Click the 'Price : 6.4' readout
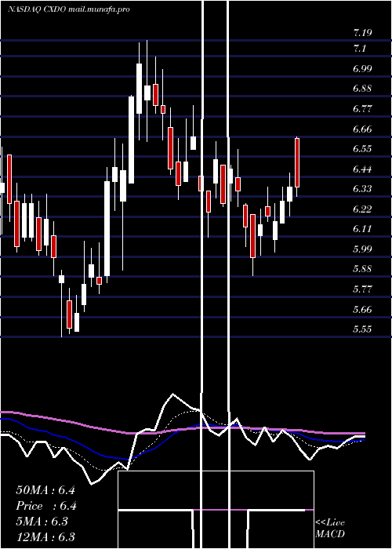Viewport: 392px width, 549px height. (x=46, y=506)
